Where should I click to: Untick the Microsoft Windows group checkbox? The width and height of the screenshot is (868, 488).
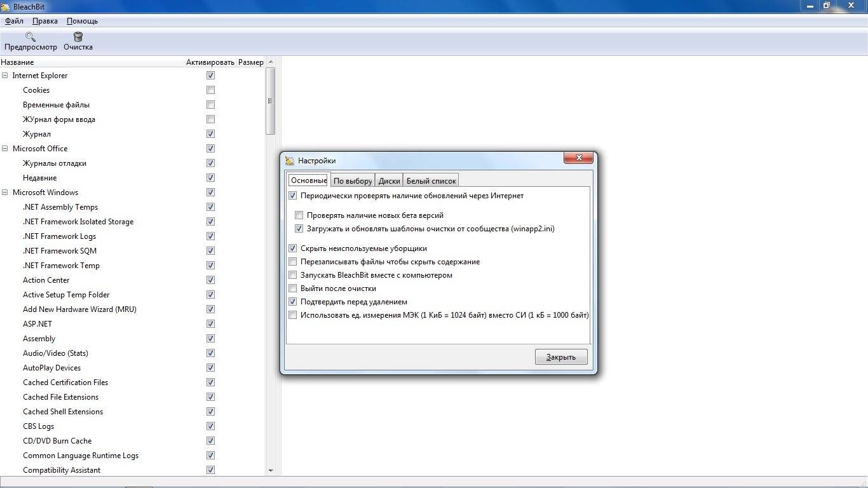[210, 193]
